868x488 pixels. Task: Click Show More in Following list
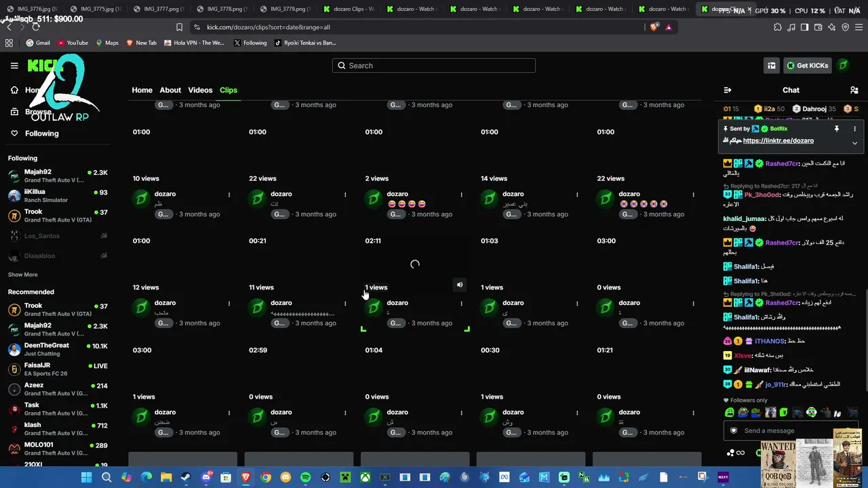(23, 275)
